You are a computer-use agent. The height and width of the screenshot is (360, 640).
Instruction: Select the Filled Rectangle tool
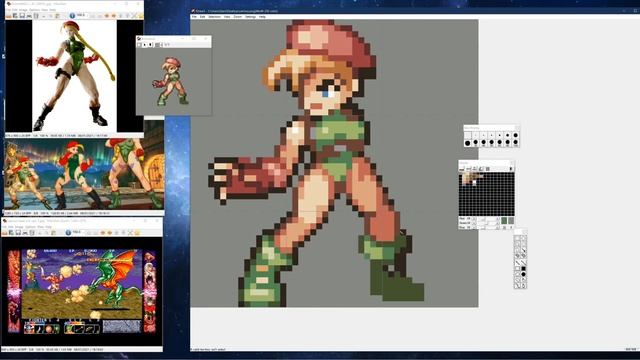click(x=524, y=268)
